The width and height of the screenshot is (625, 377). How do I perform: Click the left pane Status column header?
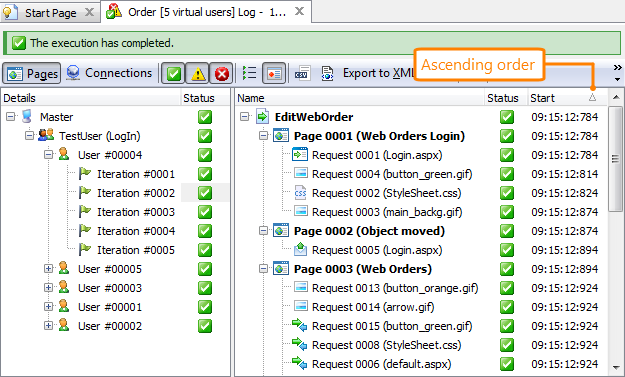pos(205,98)
